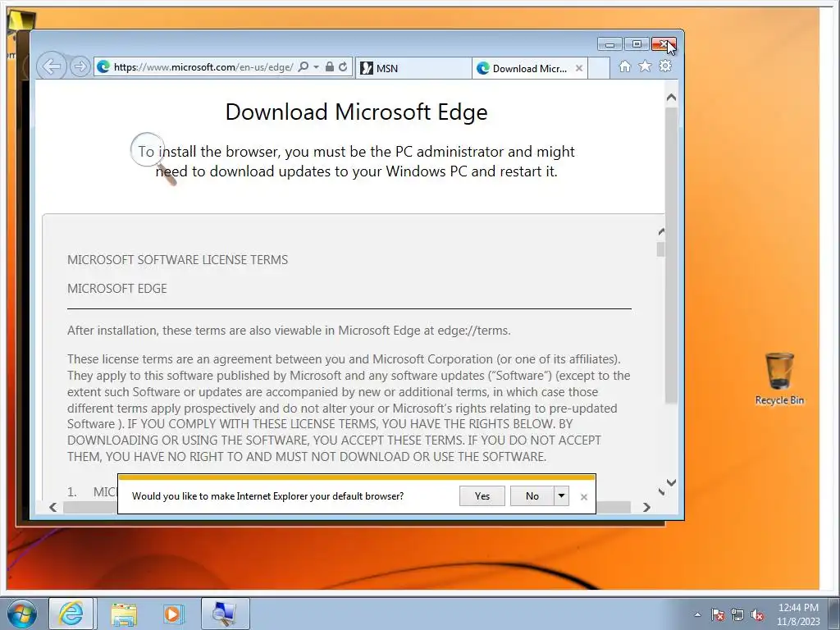Image resolution: width=840 pixels, height=630 pixels.
Task: Click the Internet Explorer taskbar icon
Action: (71, 614)
